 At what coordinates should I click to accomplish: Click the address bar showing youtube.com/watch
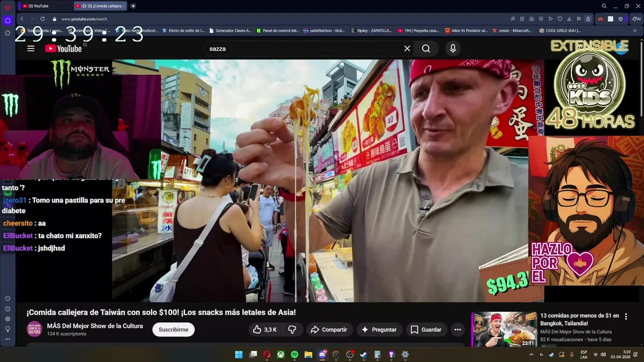84,19
